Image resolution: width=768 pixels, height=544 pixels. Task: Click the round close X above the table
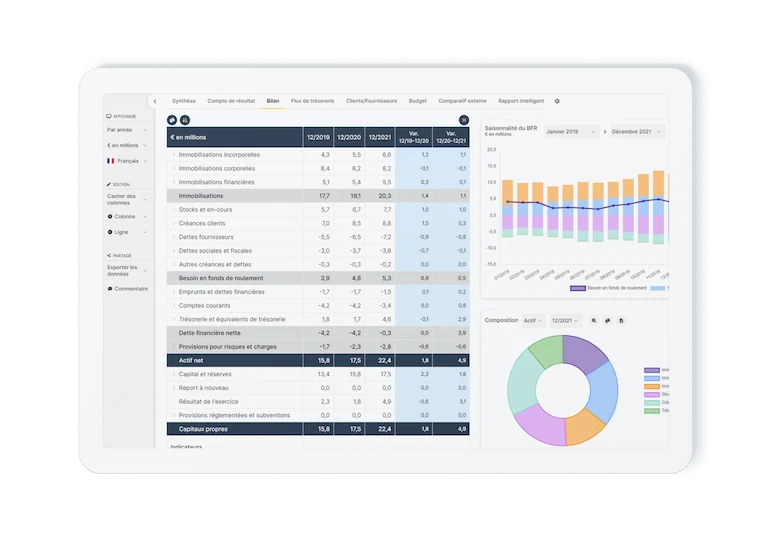tap(464, 120)
